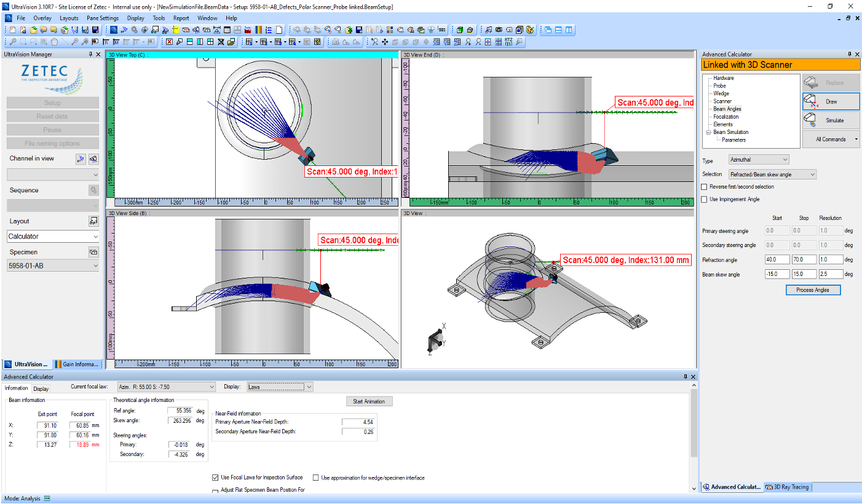Open the Tools menu
862x504 pixels.
[x=159, y=18]
